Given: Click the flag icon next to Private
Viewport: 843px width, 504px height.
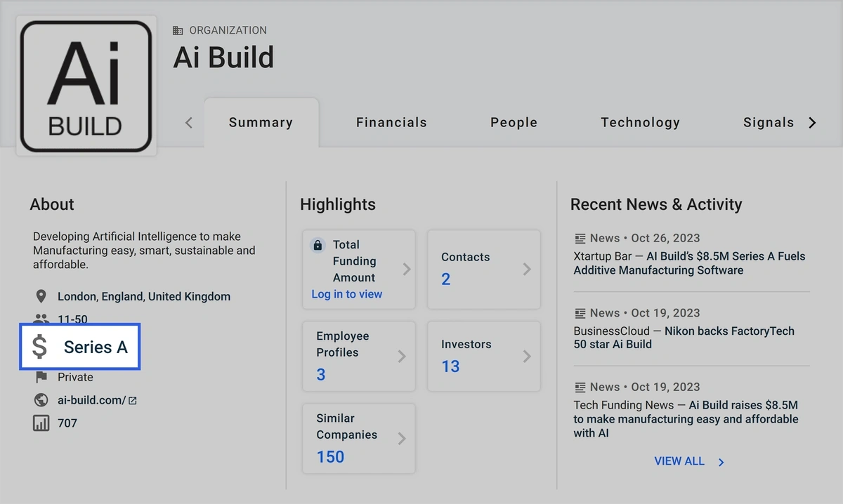Looking at the screenshot, I should tap(41, 377).
